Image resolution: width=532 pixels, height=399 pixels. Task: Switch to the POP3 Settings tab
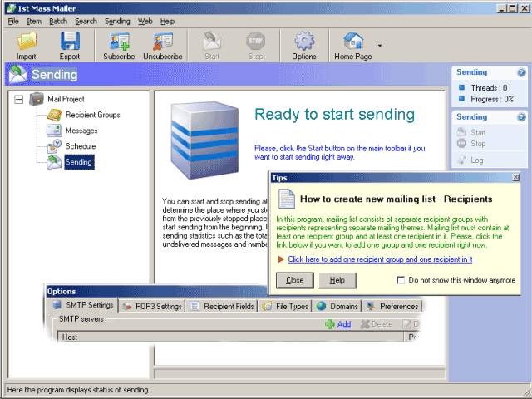point(151,306)
